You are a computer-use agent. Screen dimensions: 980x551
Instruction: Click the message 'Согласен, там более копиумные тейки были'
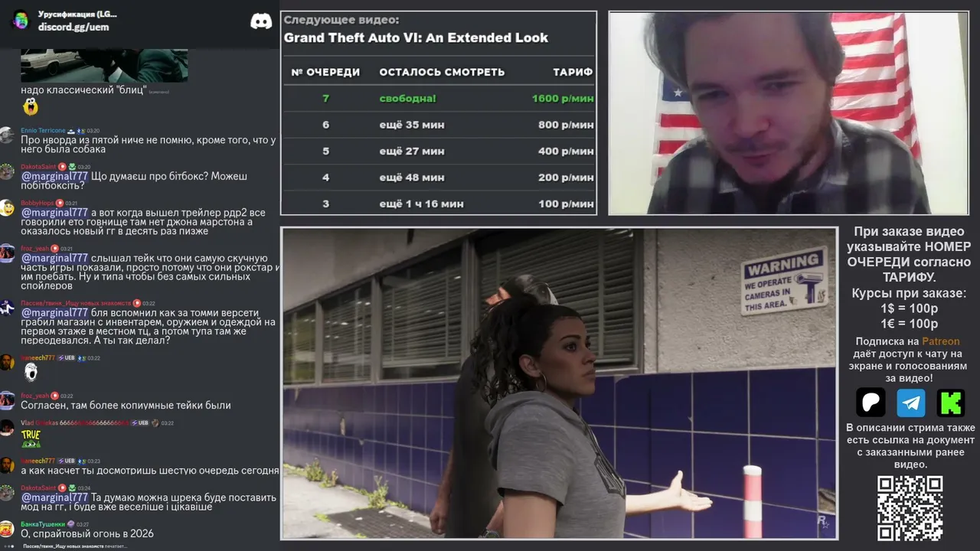(x=126, y=405)
